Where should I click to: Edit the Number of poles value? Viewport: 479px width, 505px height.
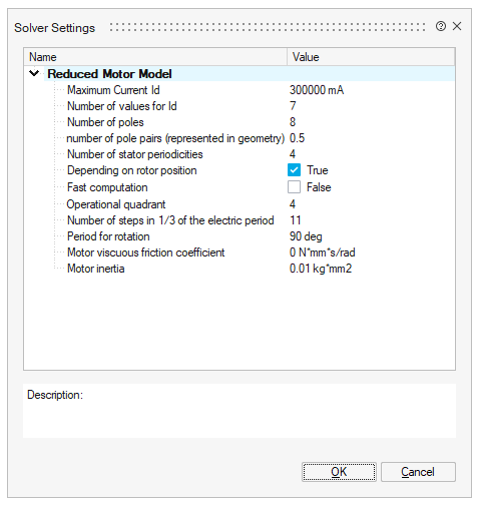(371, 122)
